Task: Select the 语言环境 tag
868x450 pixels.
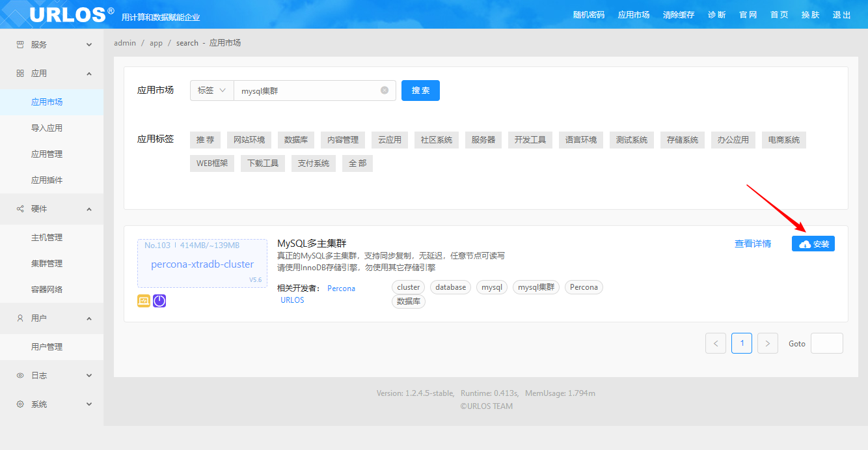Action: 581,140
